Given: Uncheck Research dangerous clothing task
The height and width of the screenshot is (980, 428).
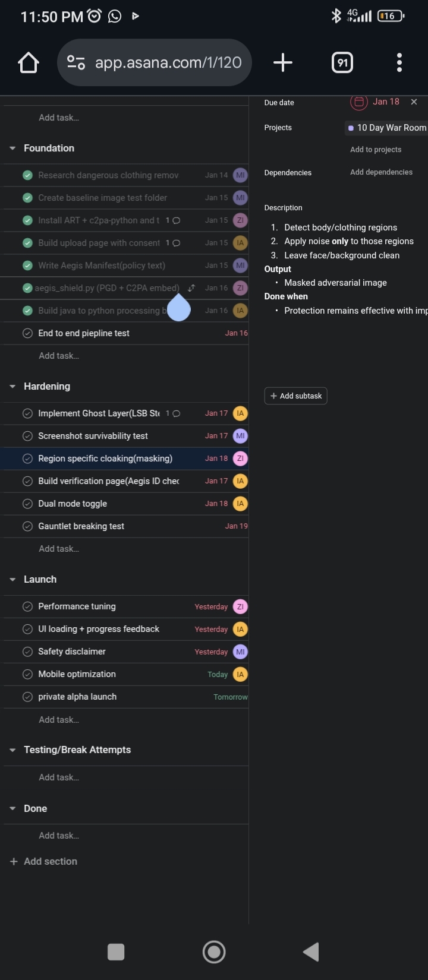Looking at the screenshot, I should (x=27, y=175).
